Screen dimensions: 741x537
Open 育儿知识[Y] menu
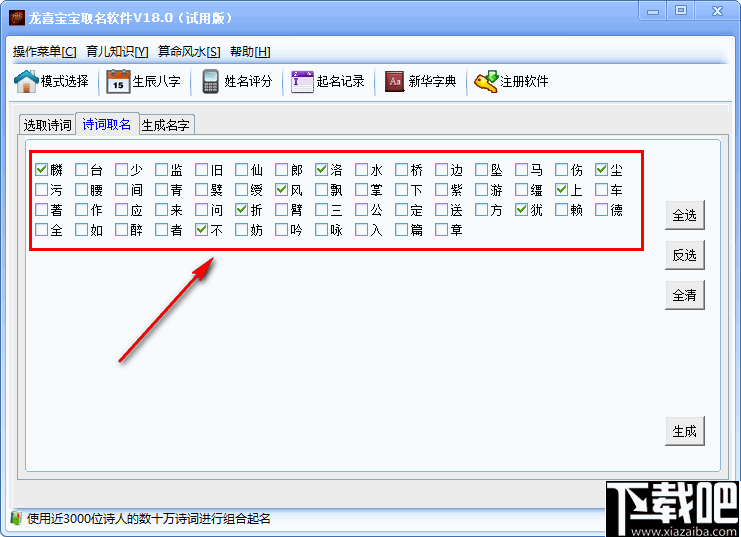point(117,51)
